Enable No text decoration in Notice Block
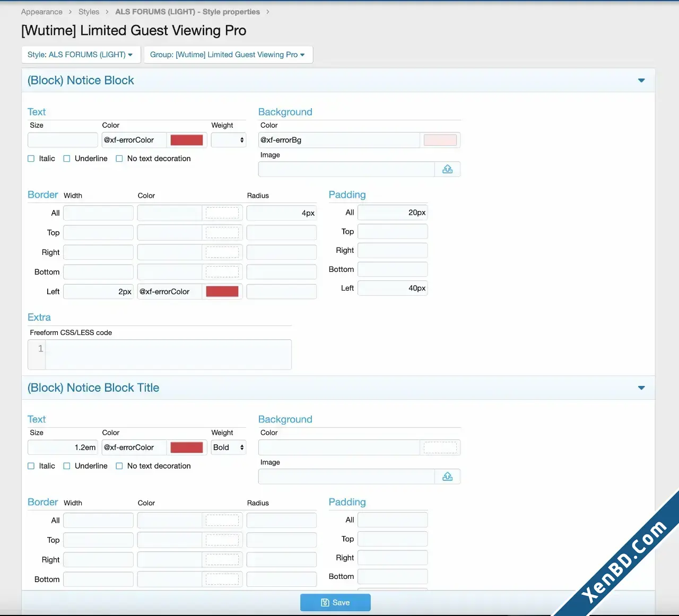Viewport: 679px width, 616px height. pyautogui.click(x=119, y=159)
